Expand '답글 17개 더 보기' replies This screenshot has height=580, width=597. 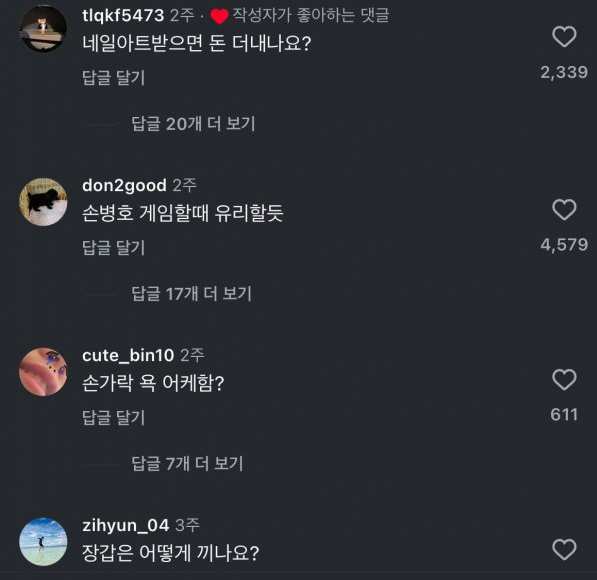192,294
